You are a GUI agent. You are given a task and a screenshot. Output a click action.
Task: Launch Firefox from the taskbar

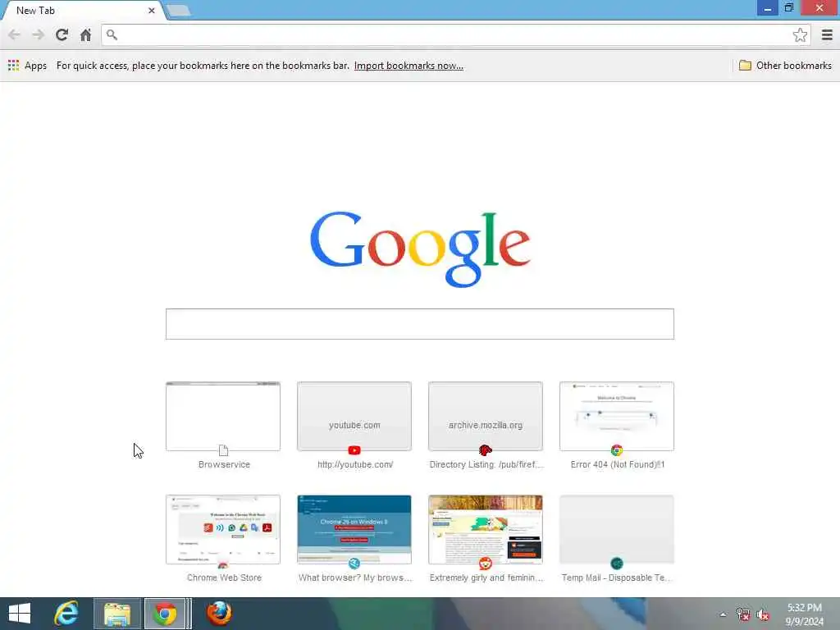[219, 614]
